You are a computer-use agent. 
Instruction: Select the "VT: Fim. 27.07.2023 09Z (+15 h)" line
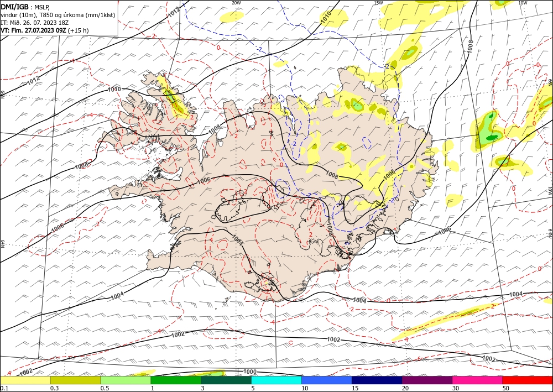[x=44, y=30]
